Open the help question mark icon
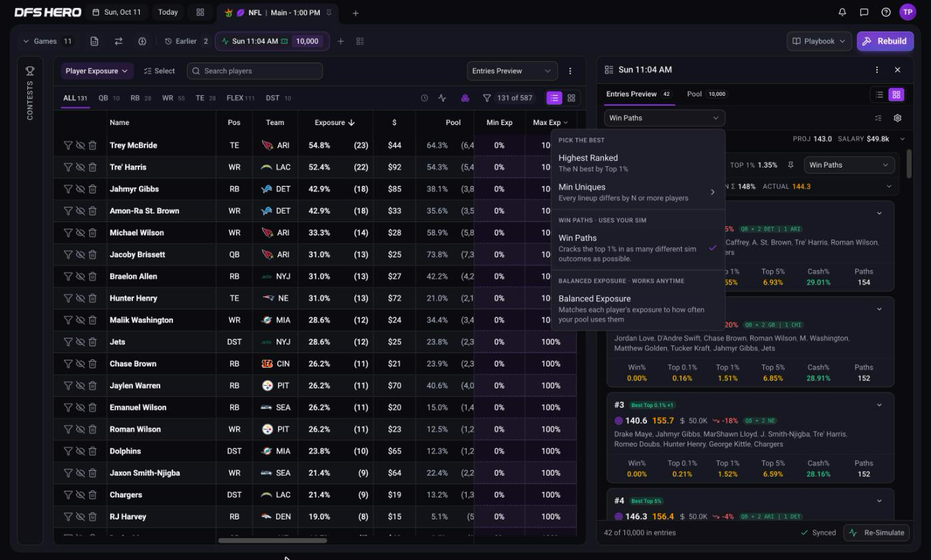The height and width of the screenshot is (560, 931). [x=886, y=12]
